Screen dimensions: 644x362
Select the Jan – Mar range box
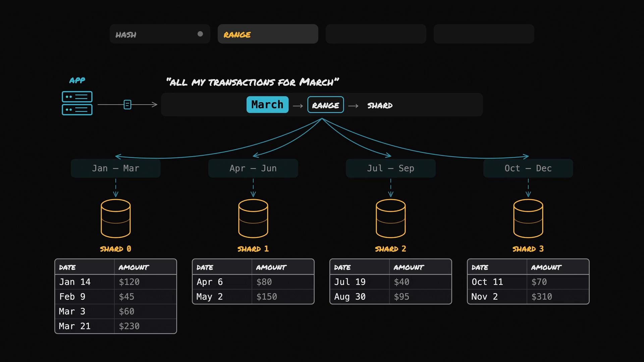(x=115, y=168)
